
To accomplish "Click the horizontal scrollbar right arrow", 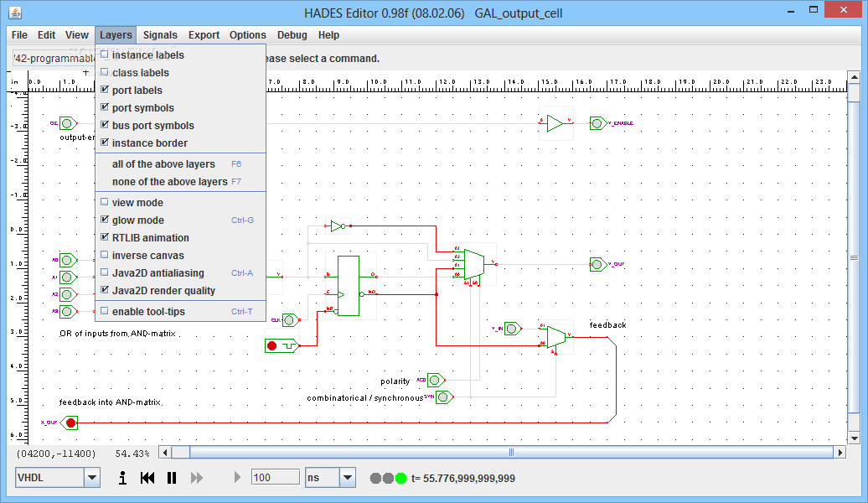I will pos(840,453).
